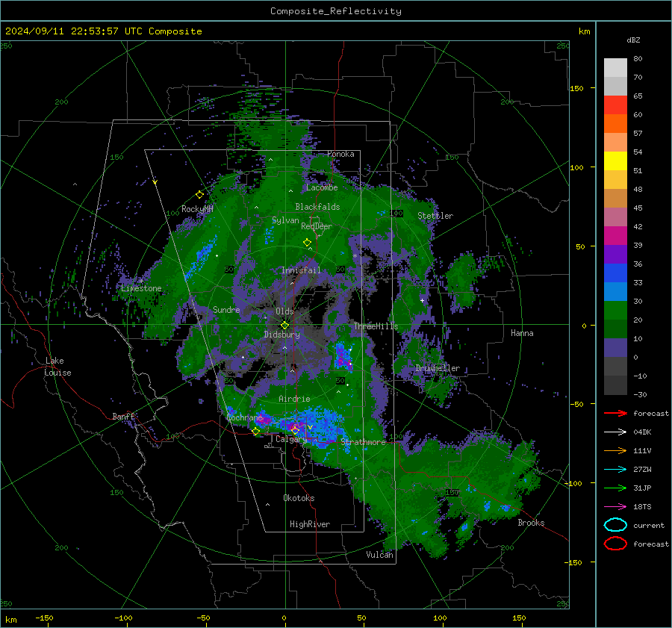Image resolution: width=672 pixels, height=628 pixels.
Task: Click the yellow diamond marker near RockyMH
Action: [199, 195]
